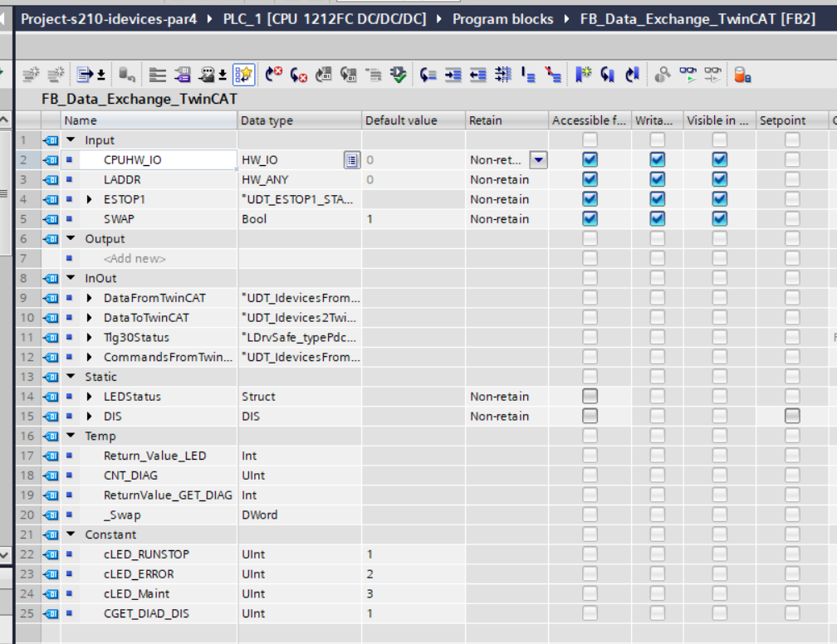The image size is (837, 644).
Task: Uncheck Visible in checkbox for ESTOP1 row
Action: [x=720, y=199]
